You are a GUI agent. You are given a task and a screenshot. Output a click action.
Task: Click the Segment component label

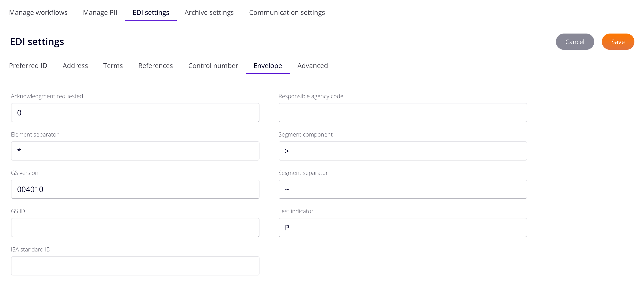pyautogui.click(x=305, y=135)
